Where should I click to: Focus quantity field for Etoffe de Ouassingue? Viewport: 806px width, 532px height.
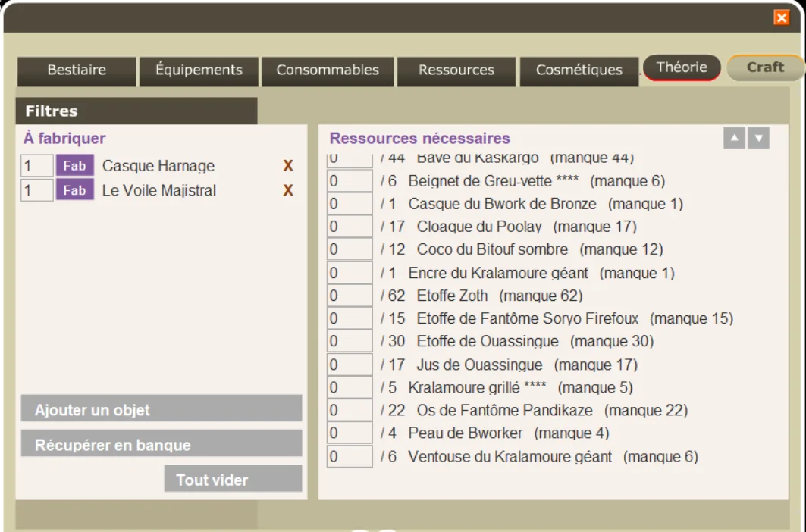pos(350,341)
